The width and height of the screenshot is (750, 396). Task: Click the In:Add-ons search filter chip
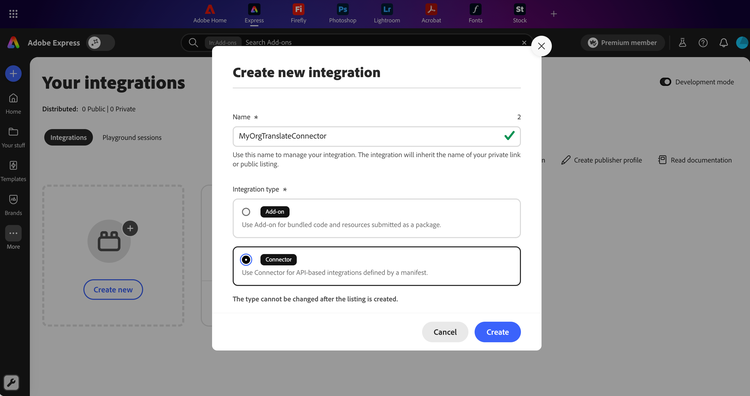coord(223,43)
